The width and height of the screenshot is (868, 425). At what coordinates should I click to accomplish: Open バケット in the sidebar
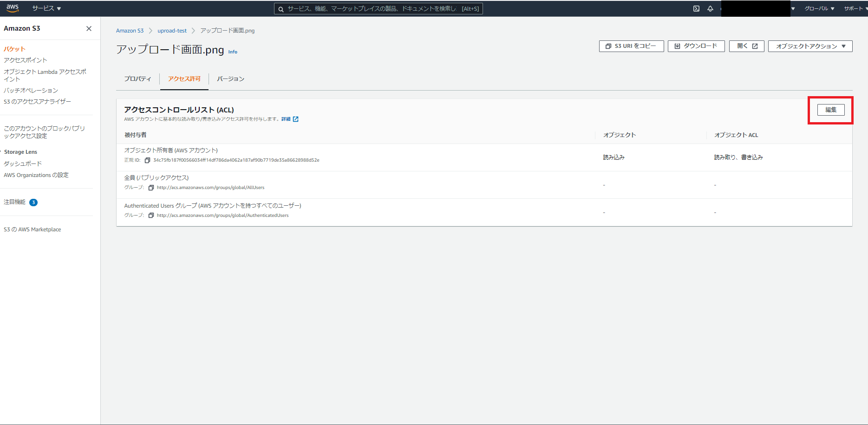(x=14, y=49)
